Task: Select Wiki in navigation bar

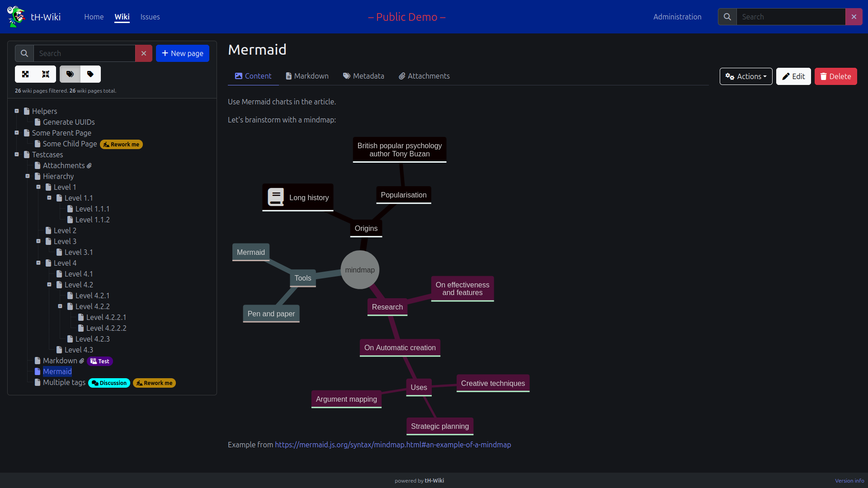Action: pos(122,17)
